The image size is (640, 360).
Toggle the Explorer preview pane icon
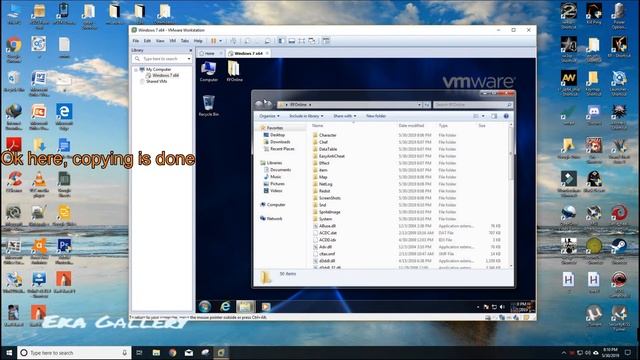tap(494, 116)
